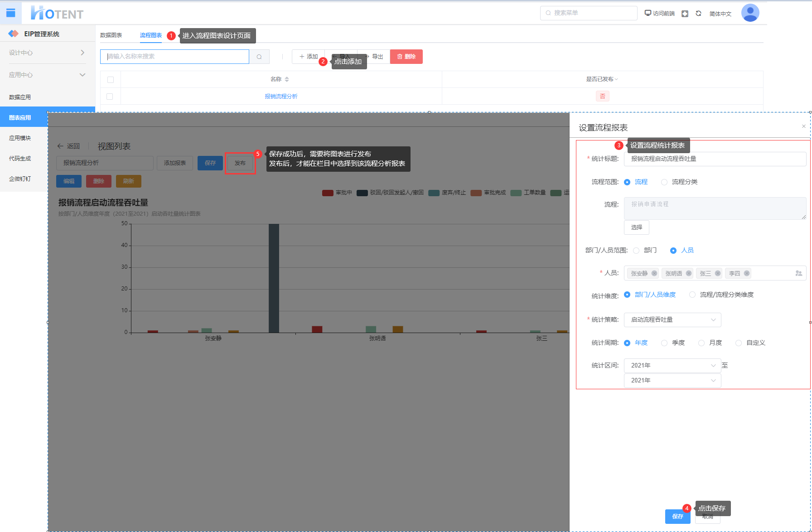Choose 部门/人员维度 as 统计维度
Screen dimensions: 812x532
pyautogui.click(x=627, y=295)
